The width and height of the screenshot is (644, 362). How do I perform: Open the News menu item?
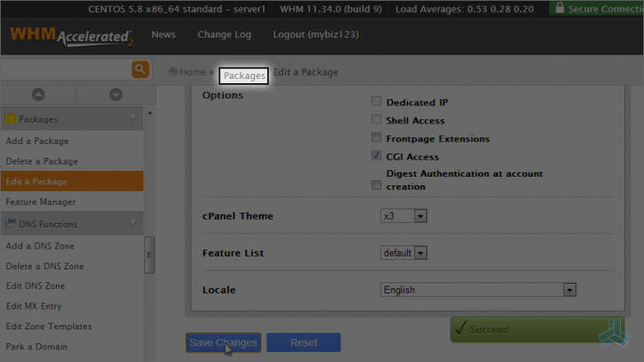pyautogui.click(x=163, y=34)
